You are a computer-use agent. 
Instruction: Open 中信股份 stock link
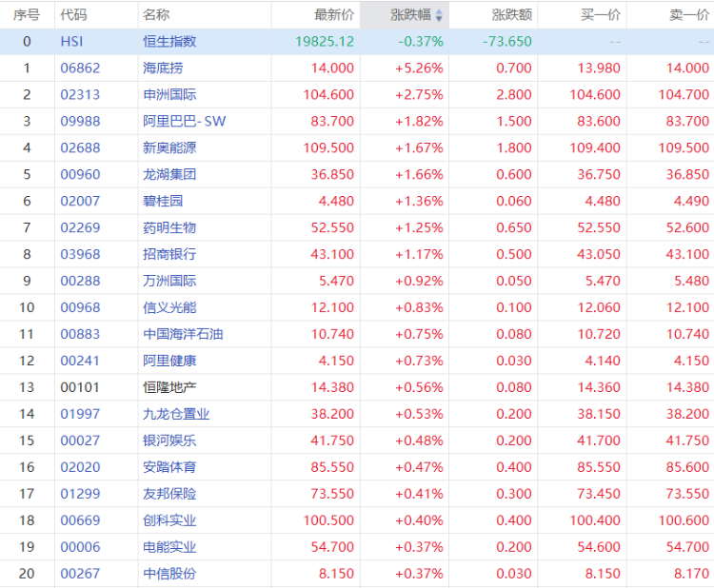[x=169, y=574]
